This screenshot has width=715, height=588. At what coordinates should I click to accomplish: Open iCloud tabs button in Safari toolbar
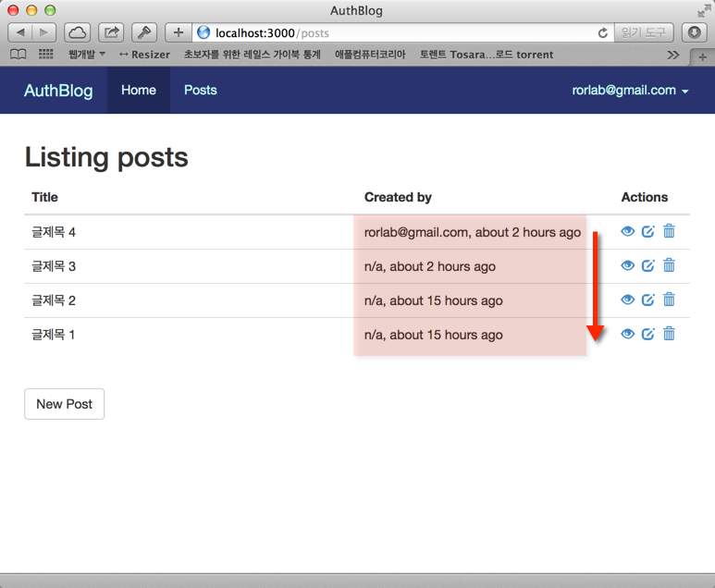pos(77,32)
